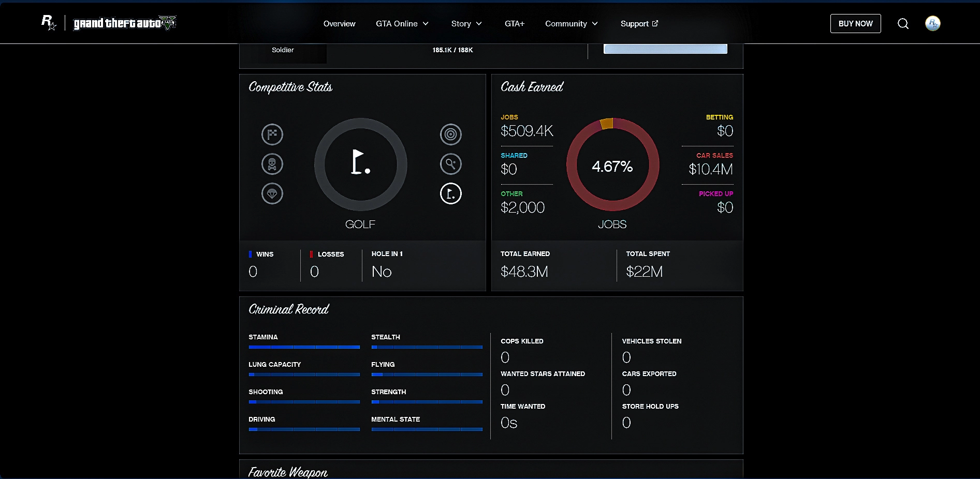Select the Deathmatch skull icon
This screenshot has width=980, height=479.
272,164
